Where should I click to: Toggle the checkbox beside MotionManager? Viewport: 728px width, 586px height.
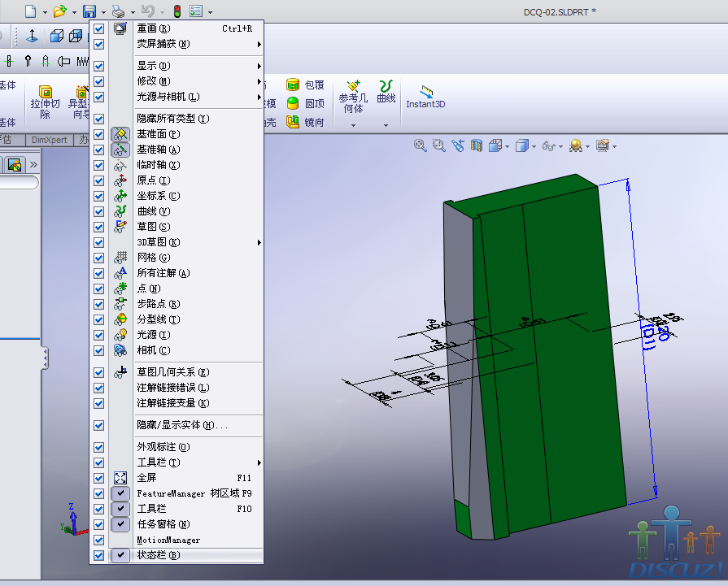(98, 540)
